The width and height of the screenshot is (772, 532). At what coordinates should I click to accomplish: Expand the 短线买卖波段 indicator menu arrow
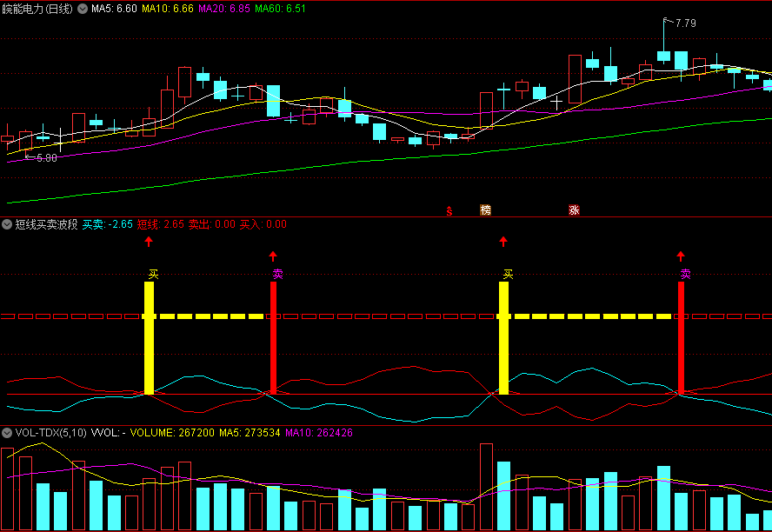[7, 225]
